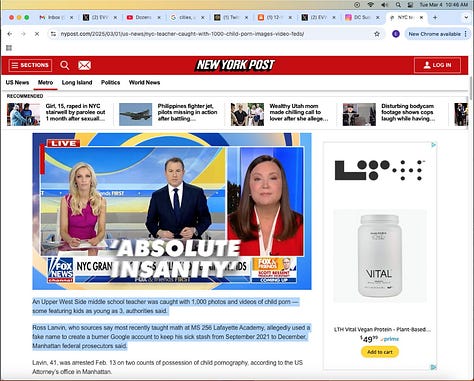Close the Gmail Inbox tab
This screenshot has height=381, width=474.
click(x=72, y=17)
